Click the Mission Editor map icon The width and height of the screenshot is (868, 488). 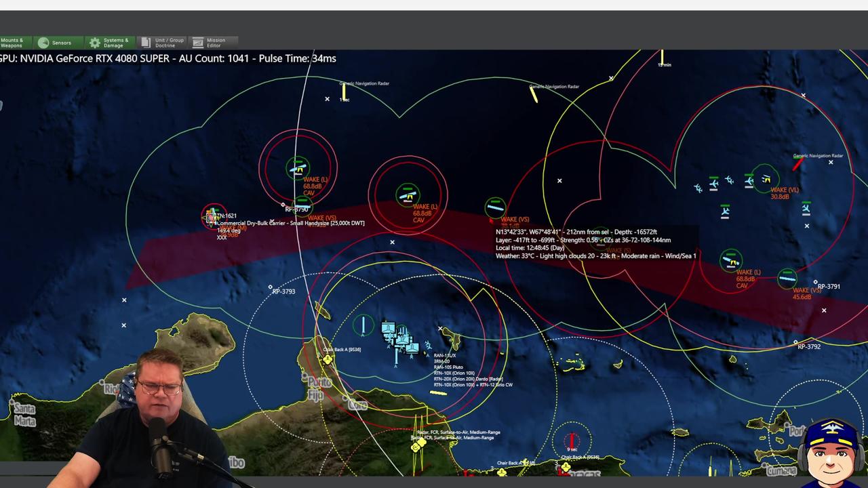point(197,43)
